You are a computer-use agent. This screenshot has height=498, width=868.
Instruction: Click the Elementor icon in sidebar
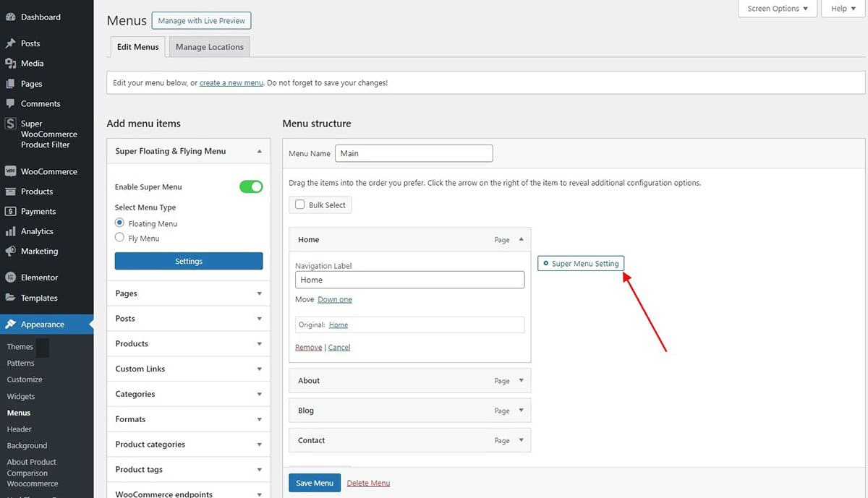(10, 278)
